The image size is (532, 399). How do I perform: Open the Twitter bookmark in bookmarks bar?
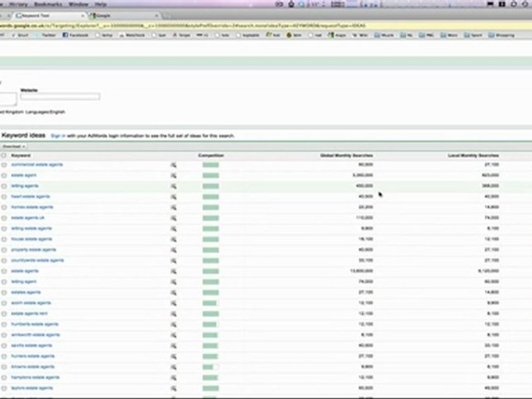pyautogui.click(x=46, y=35)
